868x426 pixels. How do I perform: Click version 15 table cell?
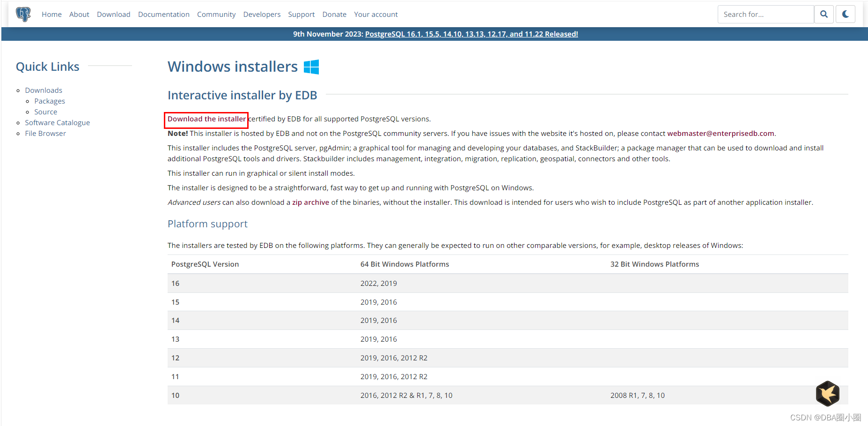(176, 302)
